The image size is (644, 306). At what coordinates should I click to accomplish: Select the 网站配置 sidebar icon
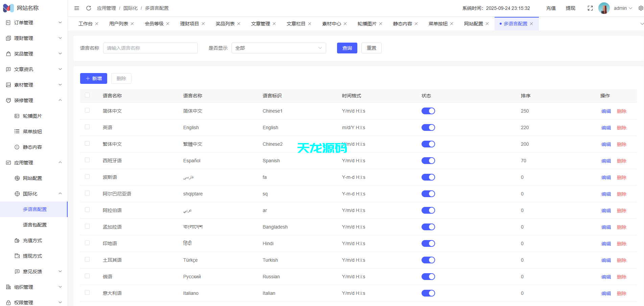point(17,178)
